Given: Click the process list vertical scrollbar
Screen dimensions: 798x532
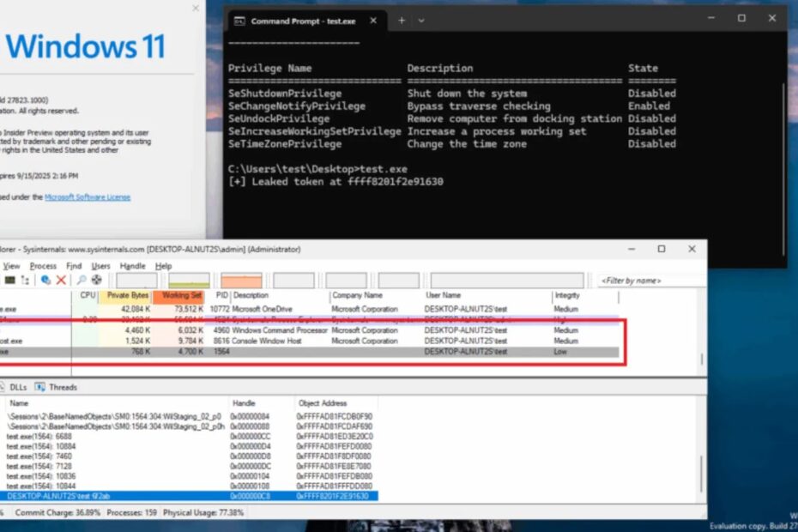Looking at the screenshot, I should tap(702, 359).
